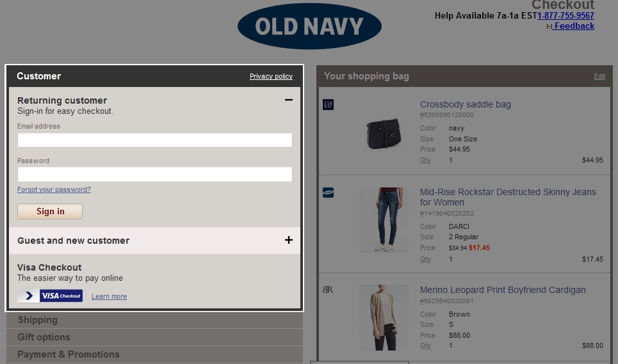Click the Gap brand icon
This screenshot has width=618, height=364.
(x=328, y=104)
